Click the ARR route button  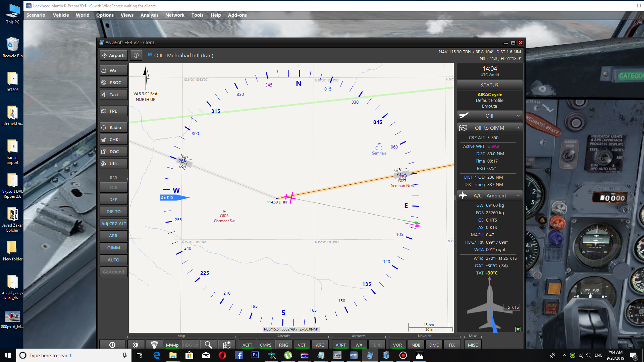114,236
